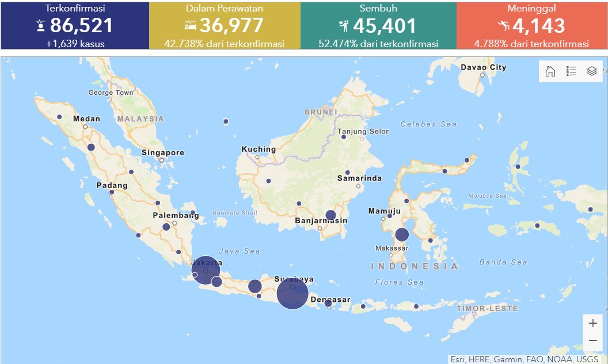This screenshot has width=608, height=364.
Task: Select the large case bubble over Jakarta
Action: pyautogui.click(x=206, y=270)
